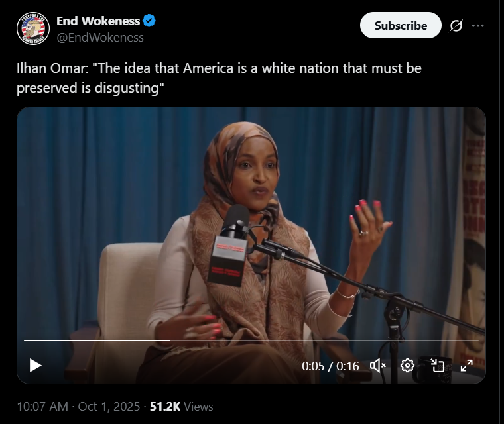Click the Subscribe button
Screen dimensions: 504x424
point(401,25)
